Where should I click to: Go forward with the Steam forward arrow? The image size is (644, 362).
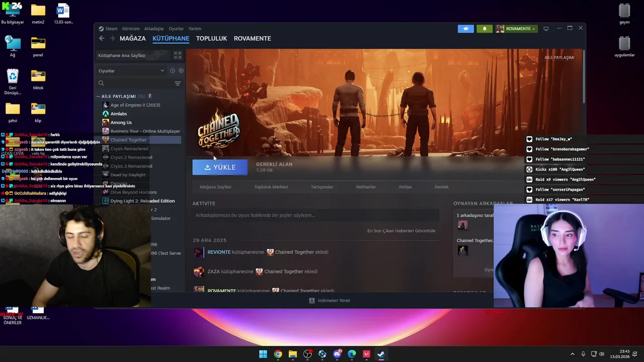coord(112,38)
